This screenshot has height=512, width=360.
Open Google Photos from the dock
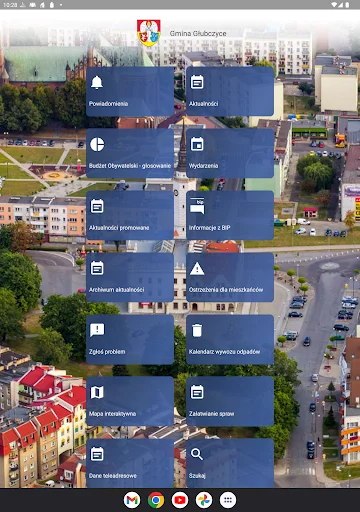pyautogui.click(x=204, y=500)
